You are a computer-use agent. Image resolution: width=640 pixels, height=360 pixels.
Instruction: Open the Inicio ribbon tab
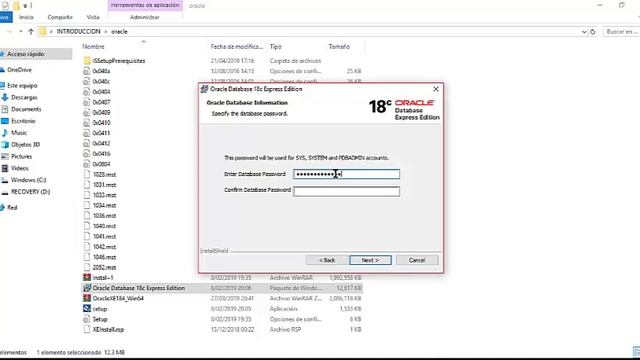[26, 17]
